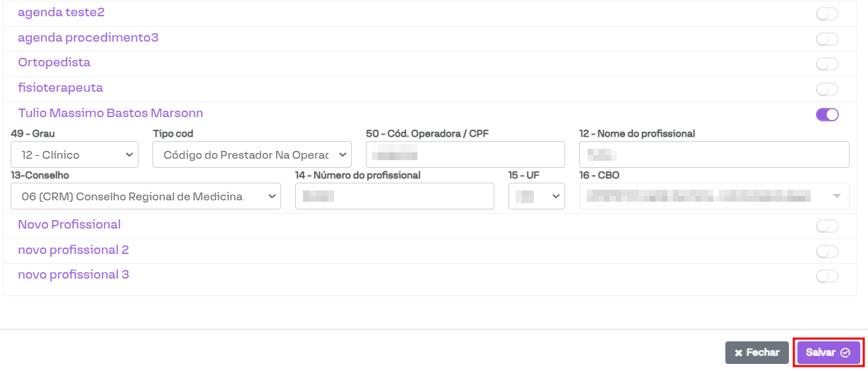868x371 pixels.
Task: Click the Número do profissional field
Action: point(394,197)
